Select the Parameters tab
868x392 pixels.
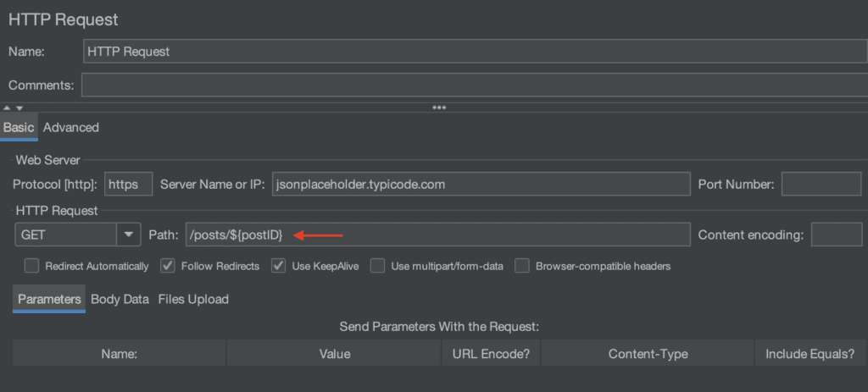tap(49, 299)
